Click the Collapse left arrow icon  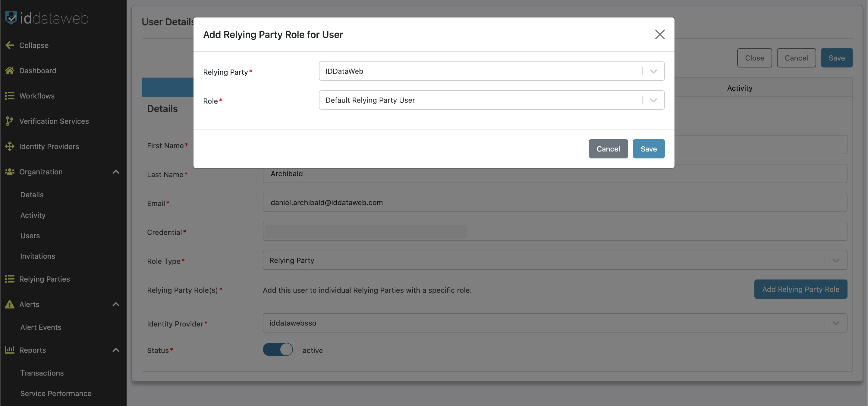9,45
